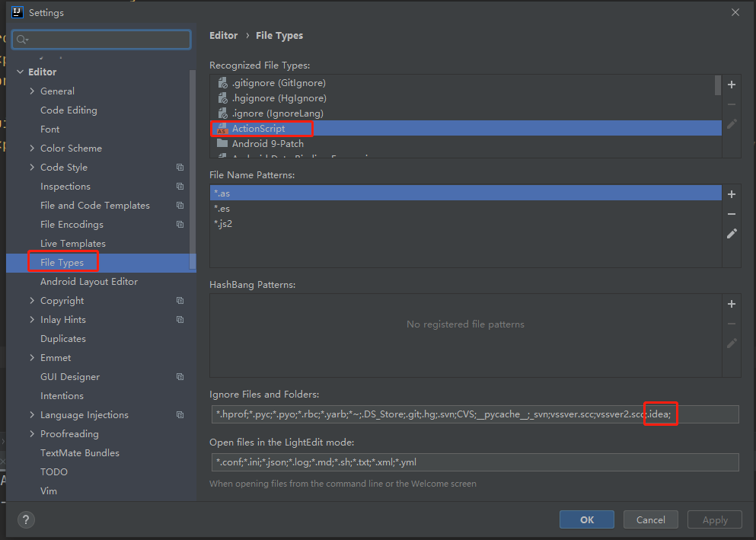Click the search magnifier icon in the search box

pos(21,40)
